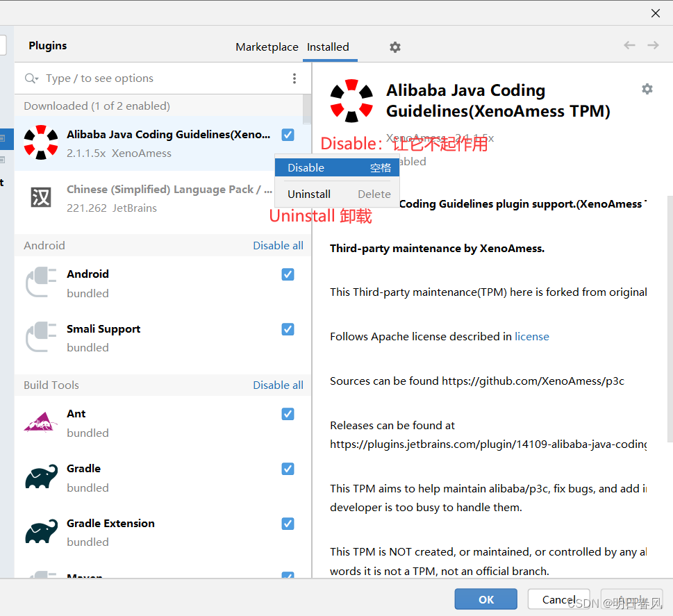Click the Android plugin plug icon
Screen dimensions: 673x616
[x=41, y=282]
